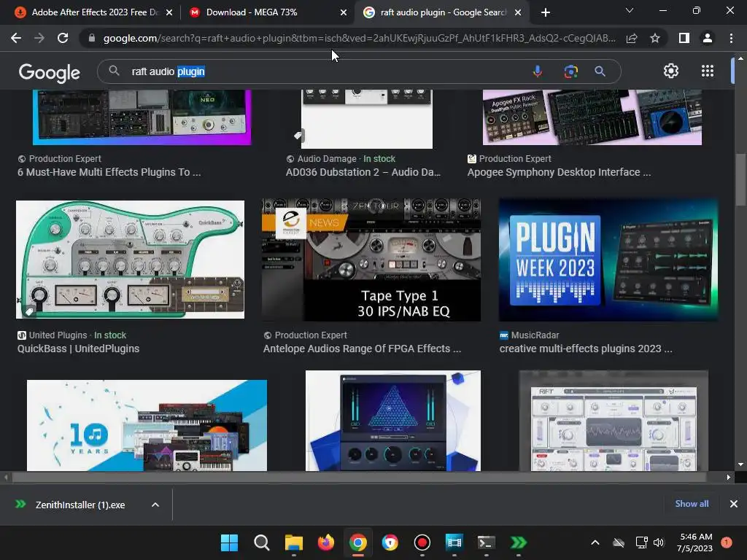This screenshot has width=747, height=560.
Task: Open the terminal app on the taskbar
Action: tap(487, 542)
